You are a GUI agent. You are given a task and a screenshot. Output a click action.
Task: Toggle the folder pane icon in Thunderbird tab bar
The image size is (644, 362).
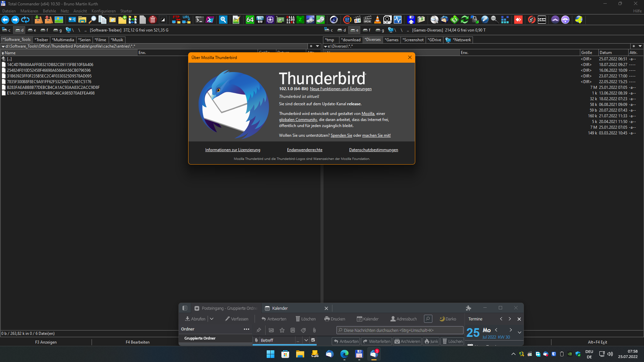pyautogui.click(x=185, y=308)
